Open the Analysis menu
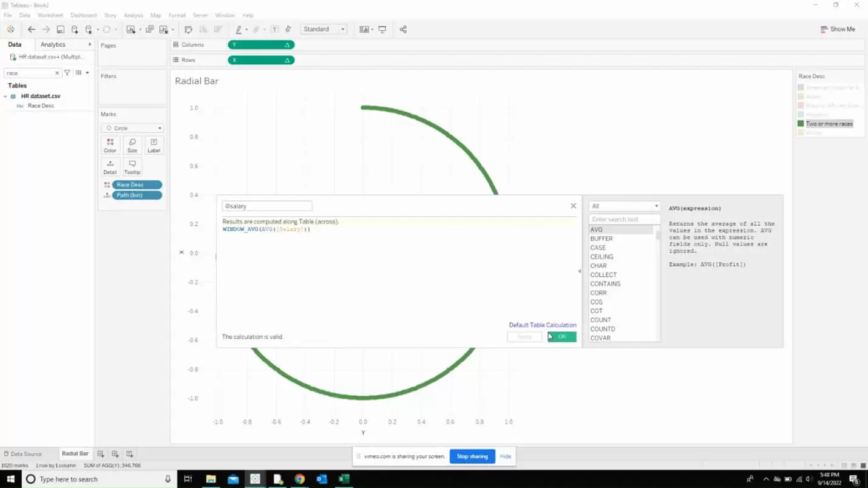 tap(134, 15)
